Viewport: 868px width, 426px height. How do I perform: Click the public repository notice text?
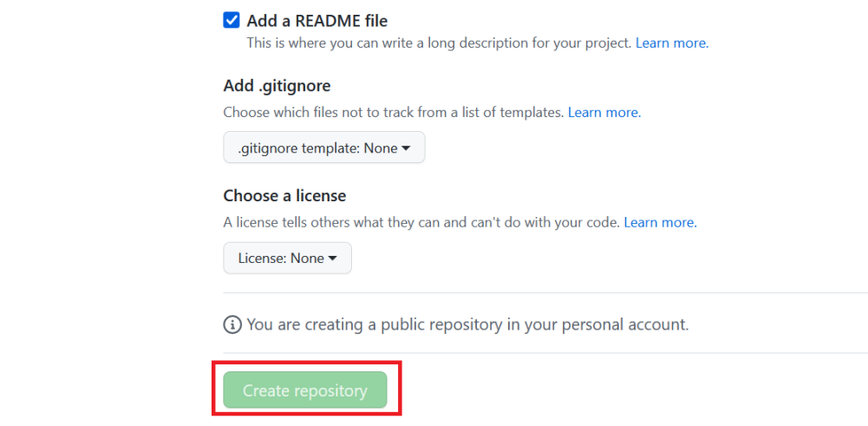[x=467, y=324]
